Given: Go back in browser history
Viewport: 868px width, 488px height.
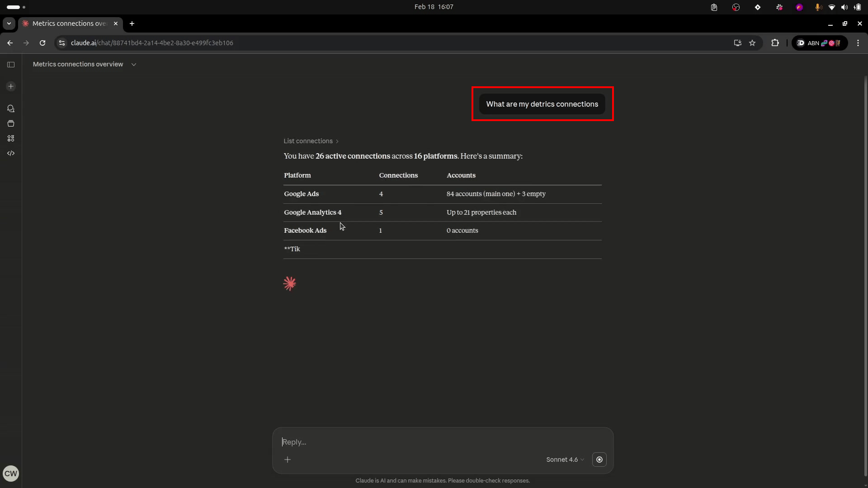Looking at the screenshot, I should coord(10,43).
